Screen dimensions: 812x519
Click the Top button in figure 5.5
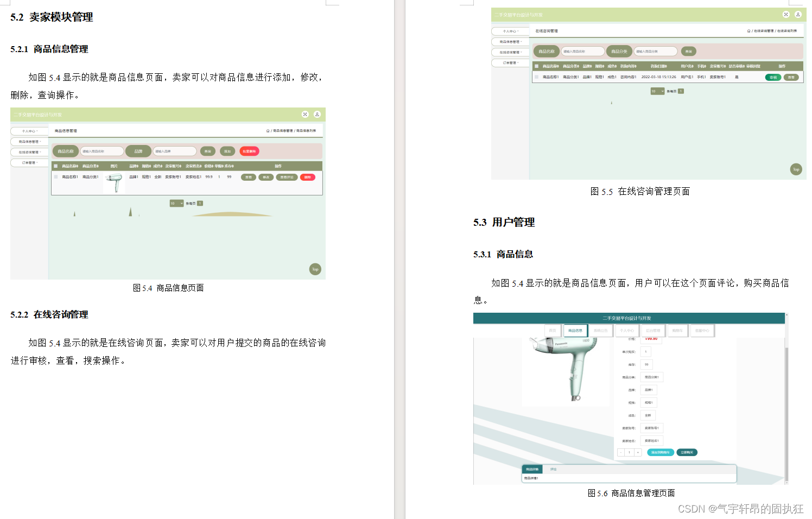click(796, 169)
